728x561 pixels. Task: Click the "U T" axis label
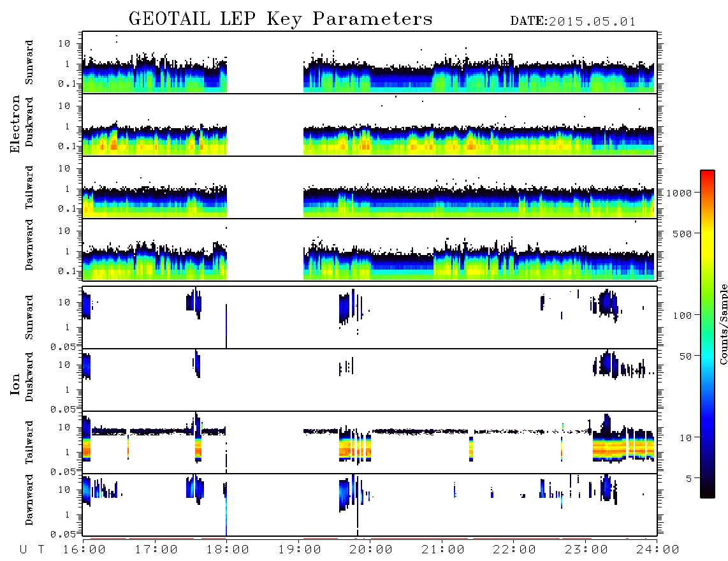tap(32, 550)
